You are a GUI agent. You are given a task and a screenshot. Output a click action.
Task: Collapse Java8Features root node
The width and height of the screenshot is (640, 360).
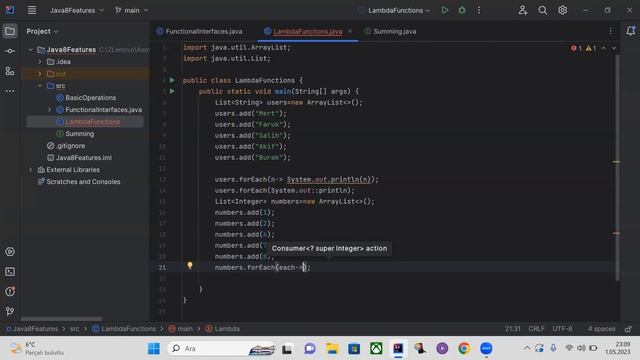(31, 50)
